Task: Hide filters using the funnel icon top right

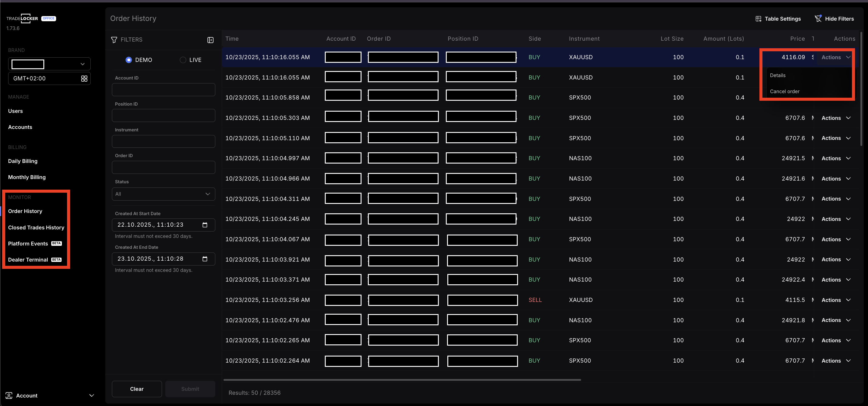Action: coord(819,19)
